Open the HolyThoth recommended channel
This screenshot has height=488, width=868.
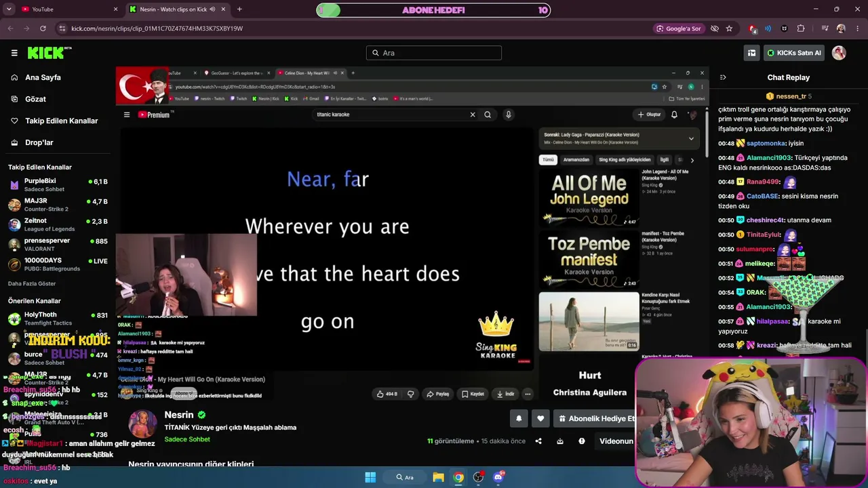point(58,319)
